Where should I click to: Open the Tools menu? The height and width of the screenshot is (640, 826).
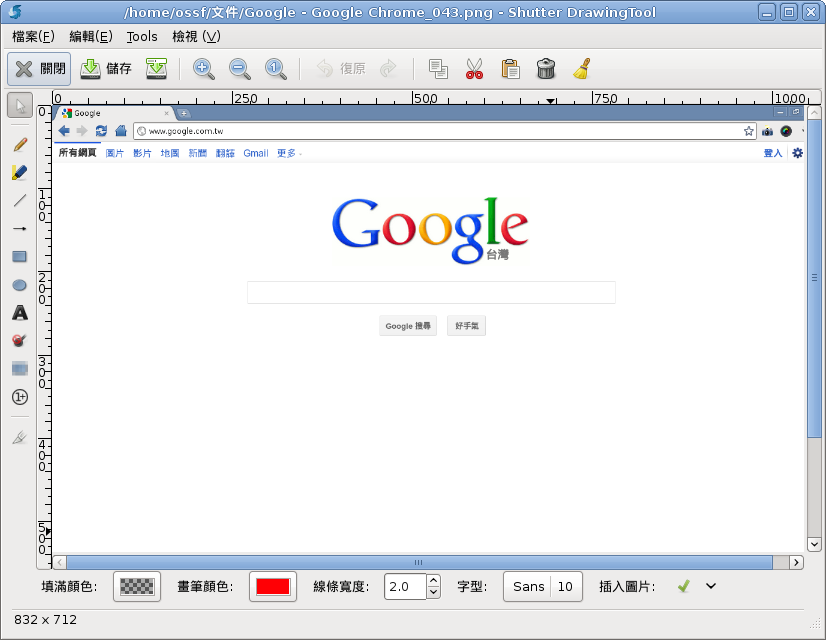coord(142,36)
